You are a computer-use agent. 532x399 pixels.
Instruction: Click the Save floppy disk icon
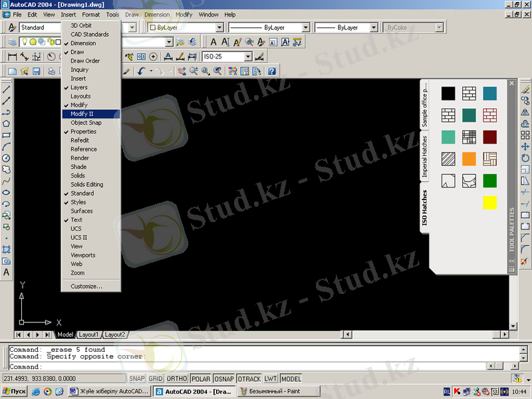(x=37, y=71)
